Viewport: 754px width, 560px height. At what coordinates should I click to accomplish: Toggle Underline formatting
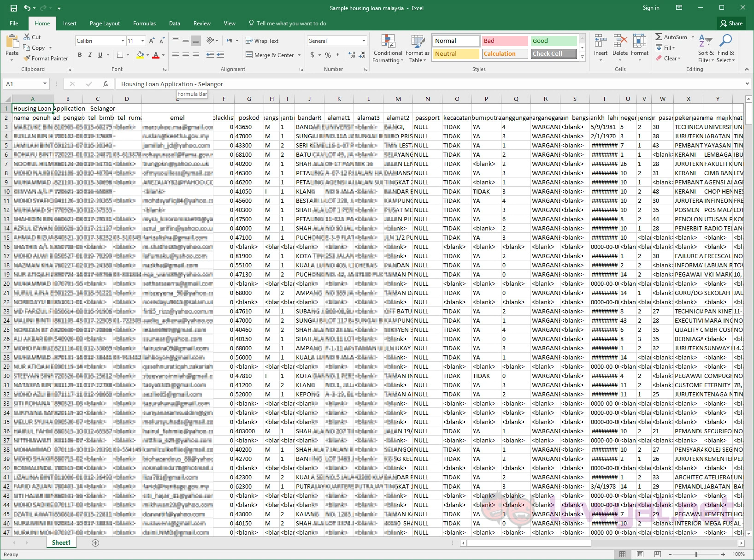point(100,55)
